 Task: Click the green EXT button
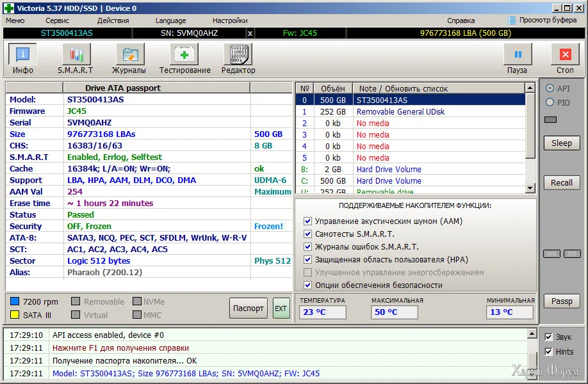pos(281,308)
